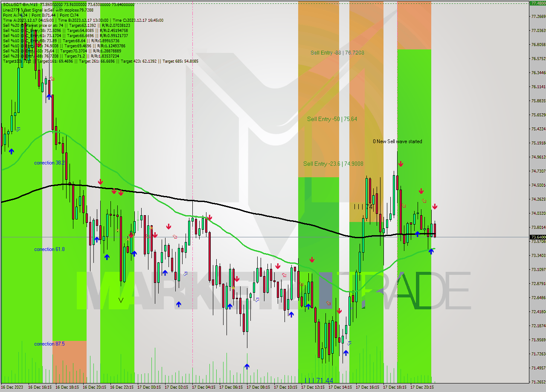Click the 72.1874 price axis value
Screen dimensions: 546x392
(538, 326)
